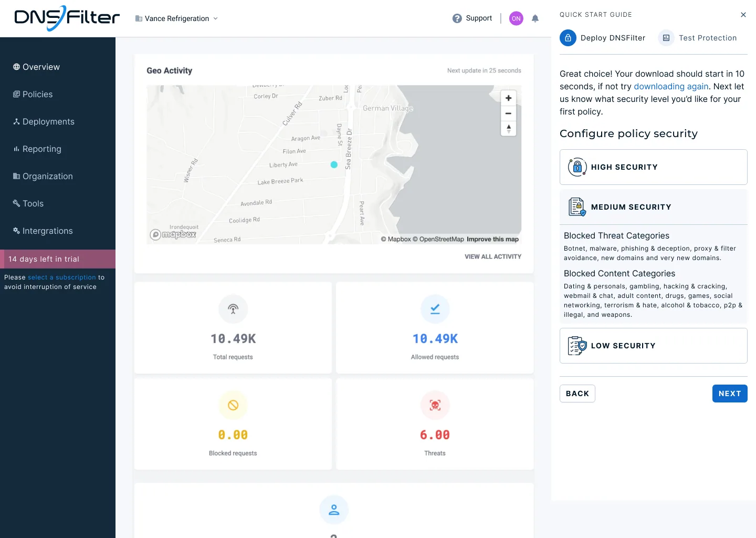Screen dimensions: 756x538
Task: Collapse the Medium Security policy option
Action: coord(654,207)
